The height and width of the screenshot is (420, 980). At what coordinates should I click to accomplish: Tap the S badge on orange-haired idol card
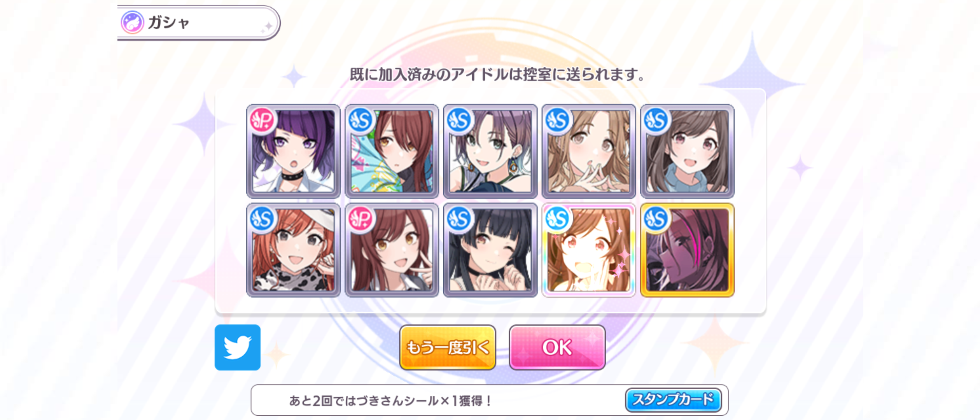pos(262,219)
